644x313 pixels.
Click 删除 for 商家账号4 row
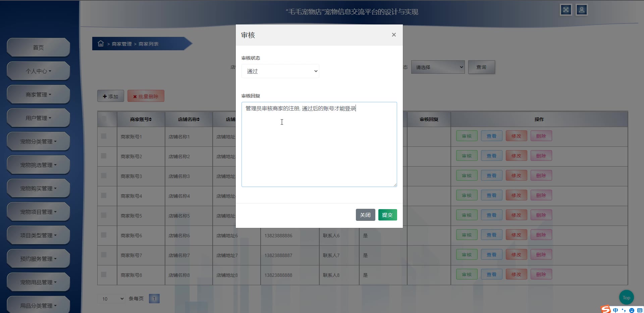point(541,195)
